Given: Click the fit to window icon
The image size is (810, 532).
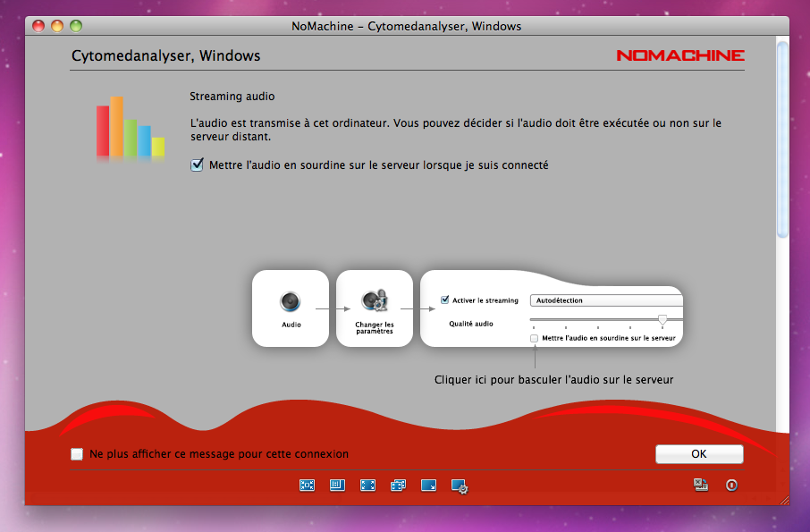Looking at the screenshot, I should tap(307, 485).
